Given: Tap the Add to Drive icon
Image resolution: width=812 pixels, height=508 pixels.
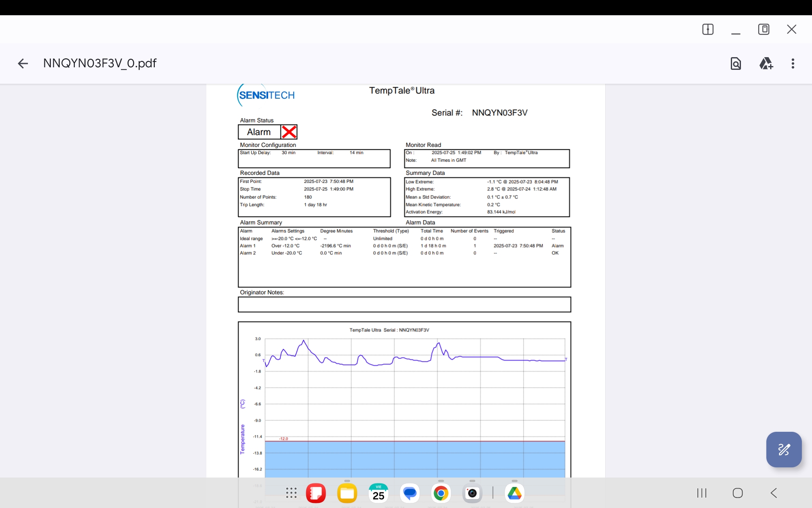Looking at the screenshot, I should pos(765,63).
